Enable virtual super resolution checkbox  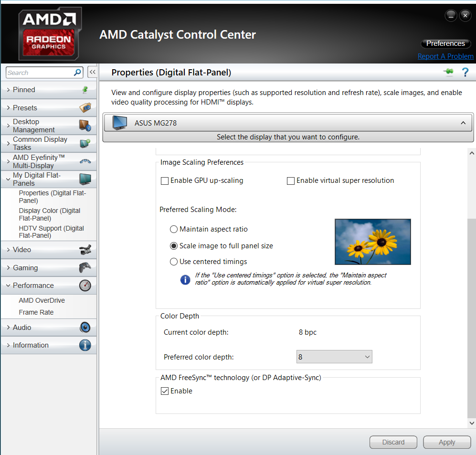[x=291, y=181]
